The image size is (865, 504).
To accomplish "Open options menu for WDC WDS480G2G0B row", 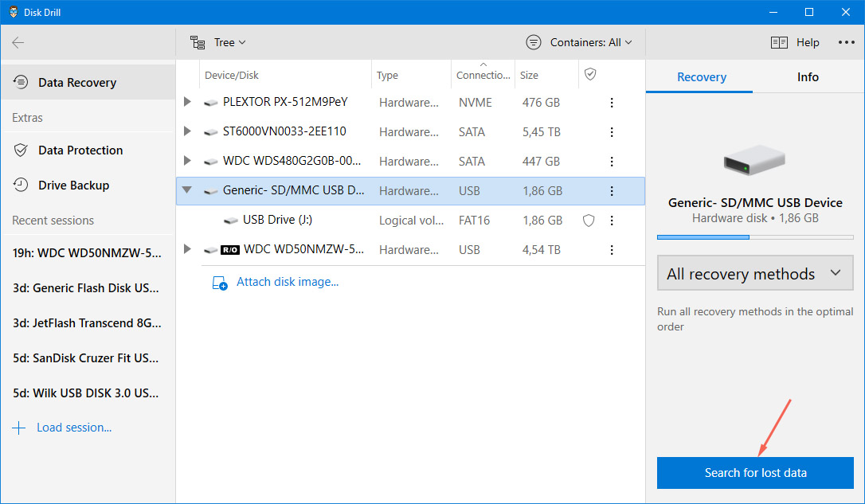I will point(611,162).
